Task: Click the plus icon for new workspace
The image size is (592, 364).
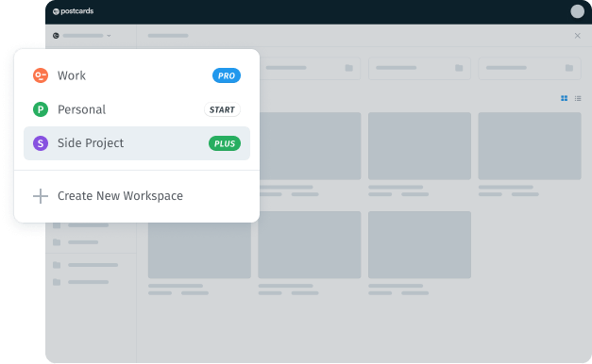Action: [x=41, y=196]
